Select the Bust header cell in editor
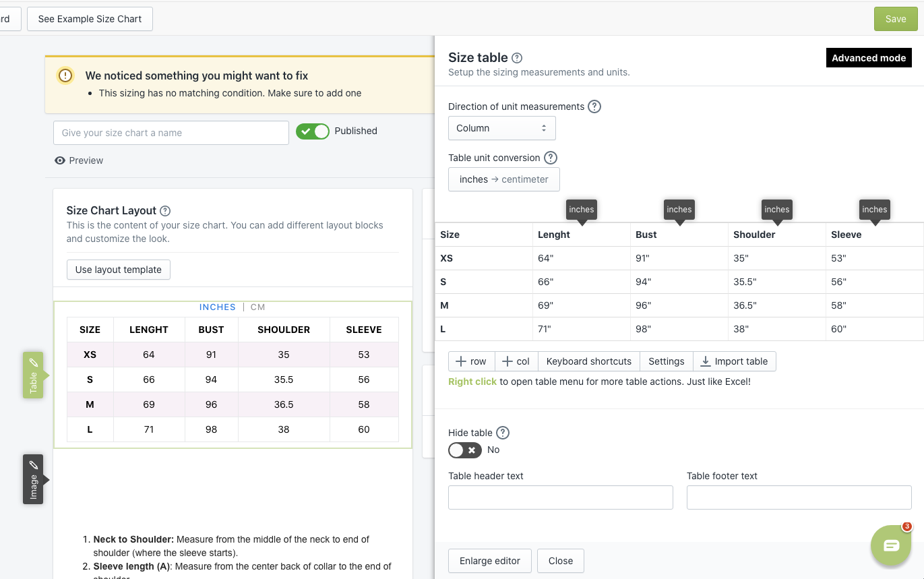This screenshot has width=924, height=579. 679,235
